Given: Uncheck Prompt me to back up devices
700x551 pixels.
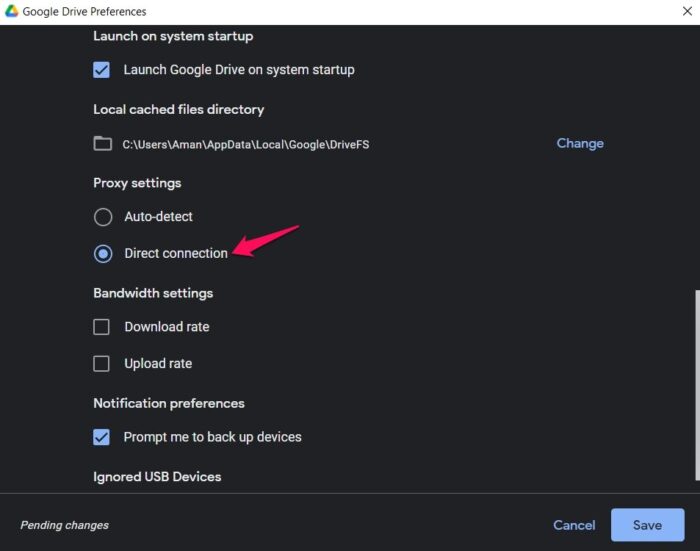Looking at the screenshot, I should (102, 437).
